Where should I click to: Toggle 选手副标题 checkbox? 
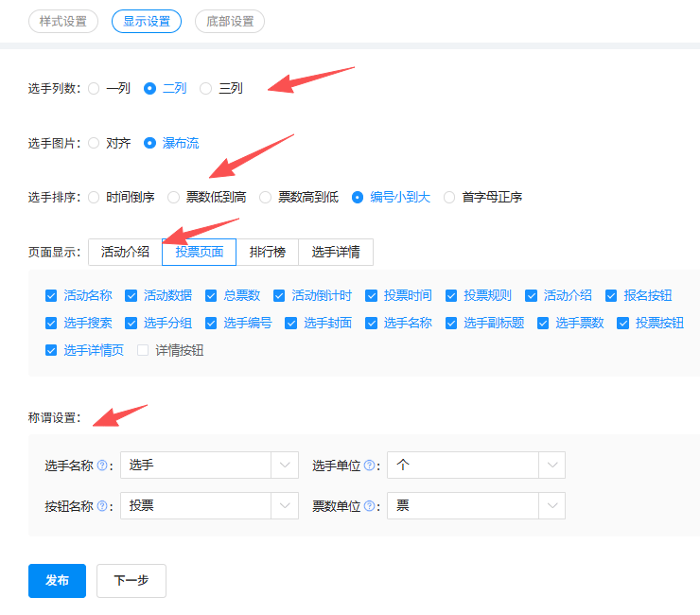tap(451, 324)
